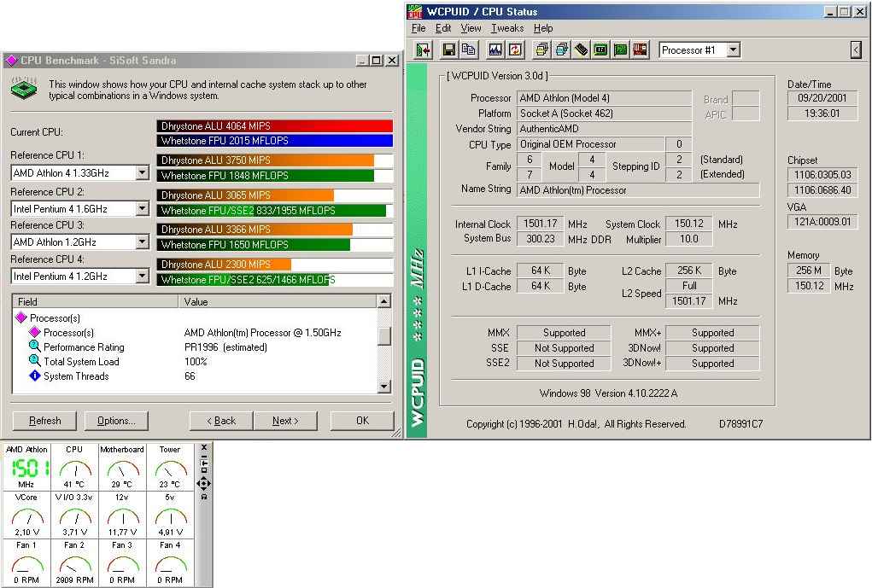This screenshot has height=588, width=872.
Task: Click the purple diamond icon in Sandra title bar
Action: click(x=11, y=60)
